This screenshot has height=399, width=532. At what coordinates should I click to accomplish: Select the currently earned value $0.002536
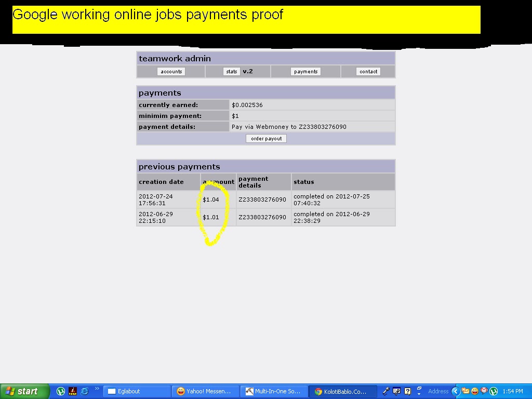coord(247,105)
